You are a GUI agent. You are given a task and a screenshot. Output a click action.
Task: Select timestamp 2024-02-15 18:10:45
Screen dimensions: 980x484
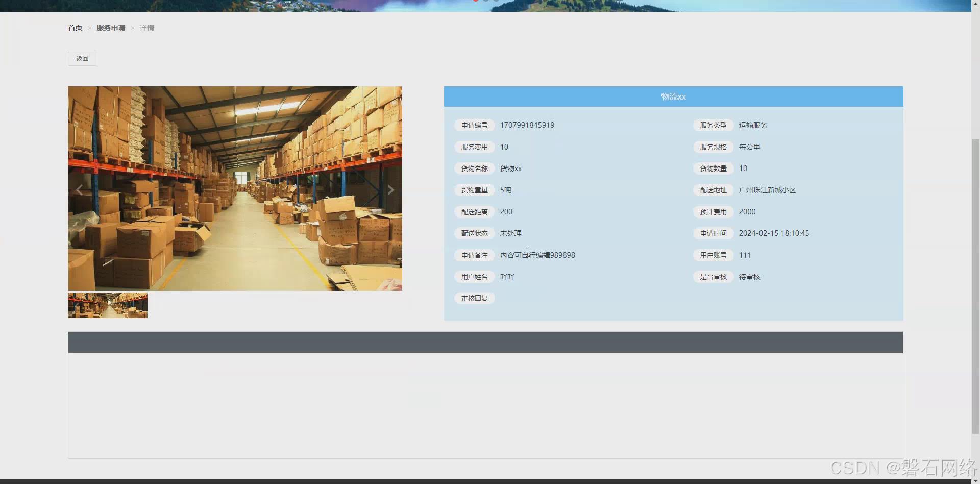click(774, 233)
